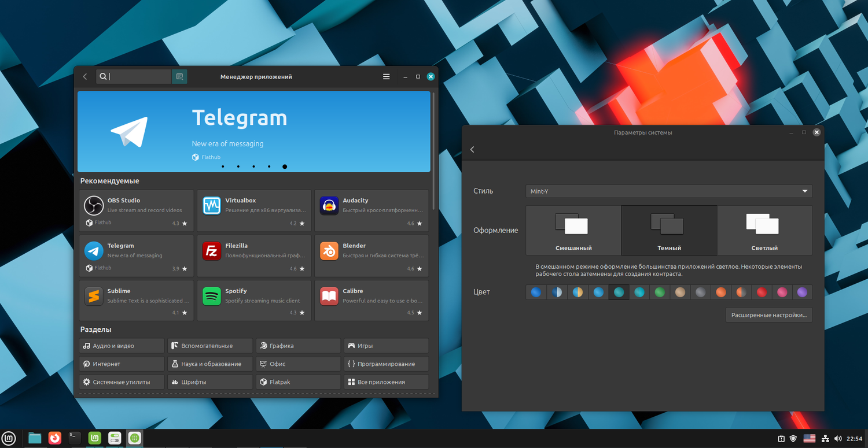Pick the sand beige color swatch
This screenshot has width=868, height=448.
point(680,293)
